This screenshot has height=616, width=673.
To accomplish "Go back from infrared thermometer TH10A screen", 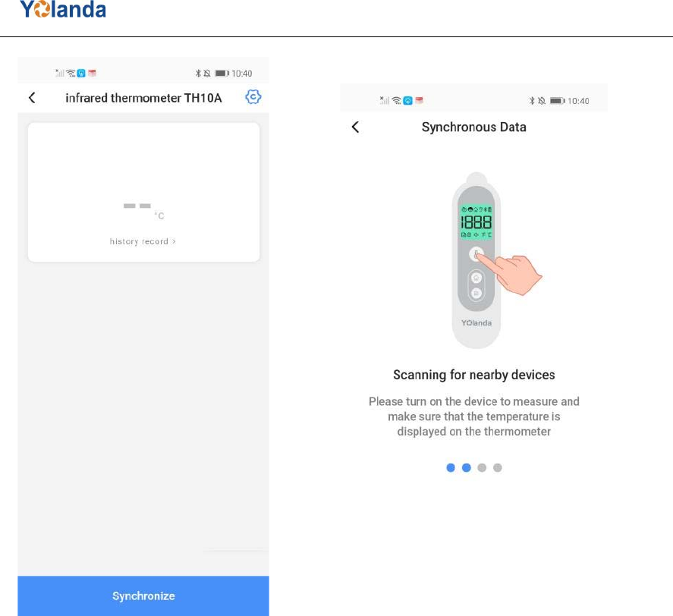I will click(x=32, y=97).
